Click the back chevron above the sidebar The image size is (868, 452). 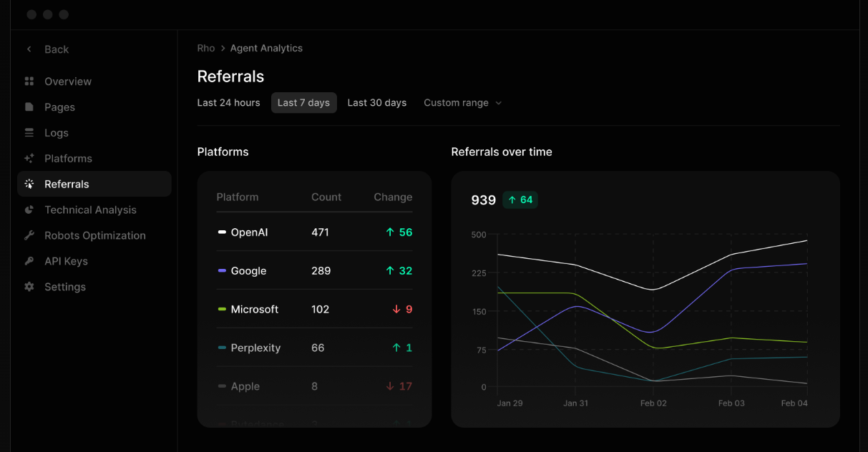pos(28,49)
